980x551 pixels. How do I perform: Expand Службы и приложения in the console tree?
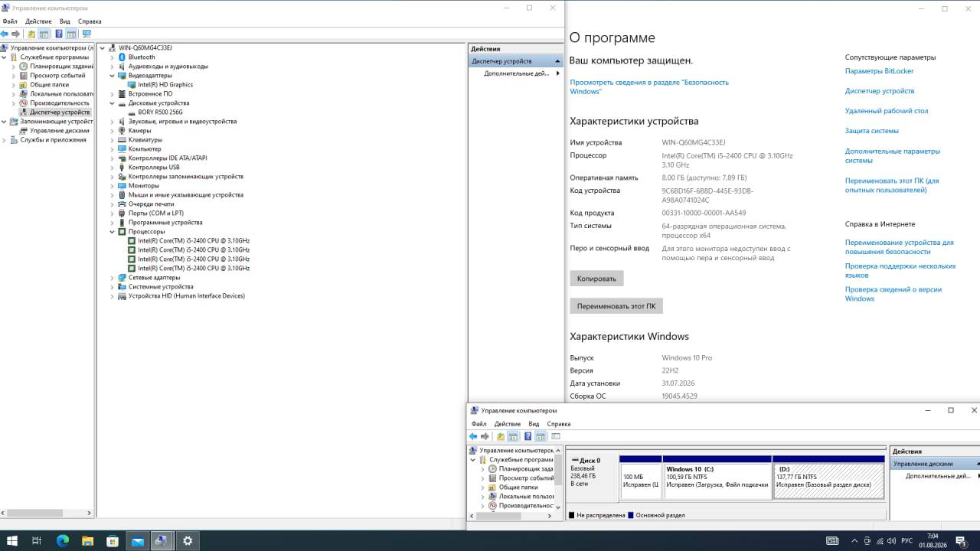coord(4,140)
